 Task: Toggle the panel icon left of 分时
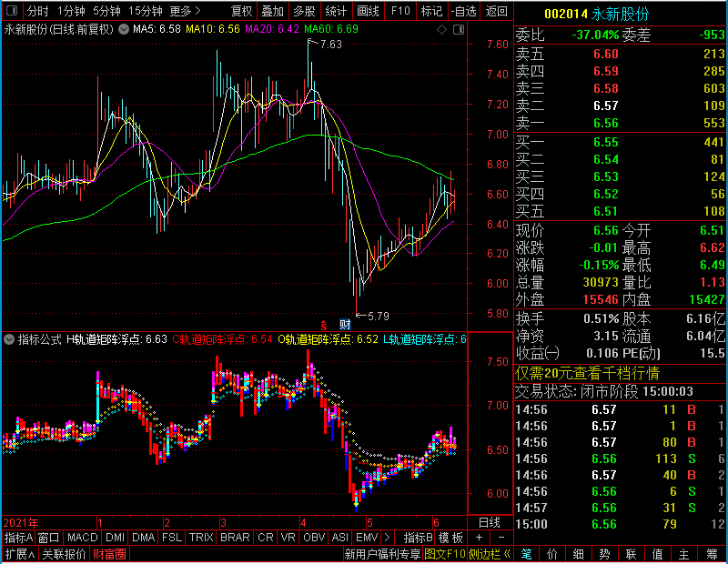[12, 10]
